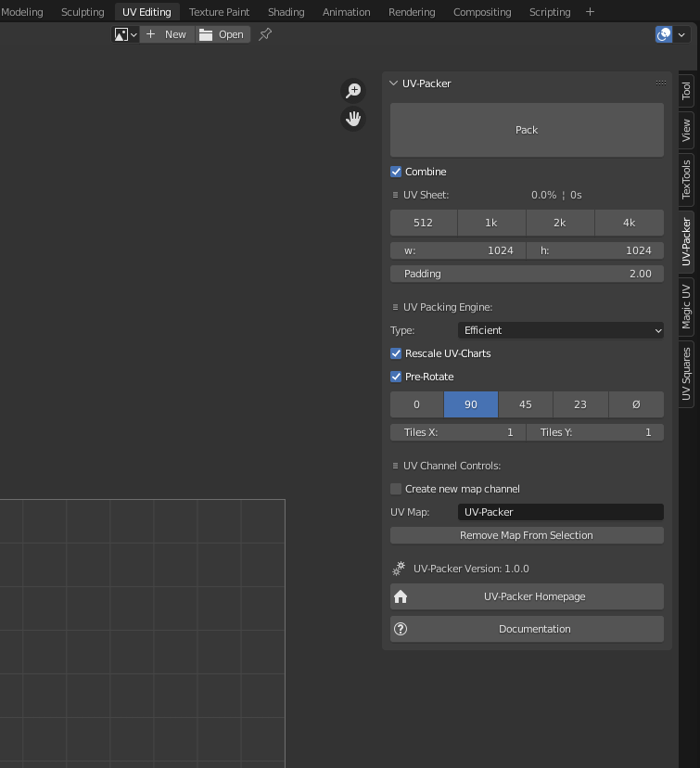This screenshot has width=700, height=768.
Task: Click the UV Map name field
Action: 561,512
